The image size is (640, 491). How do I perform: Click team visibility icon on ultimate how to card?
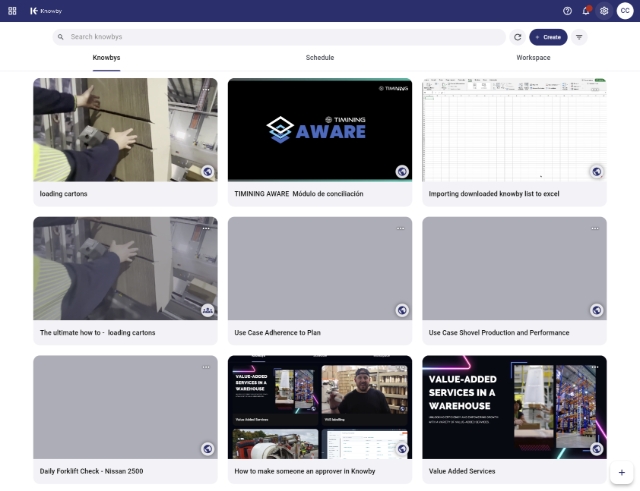point(208,311)
